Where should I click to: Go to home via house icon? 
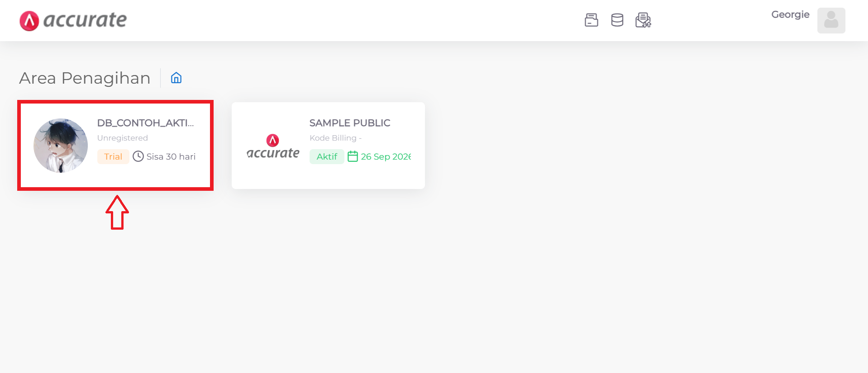pos(176,78)
